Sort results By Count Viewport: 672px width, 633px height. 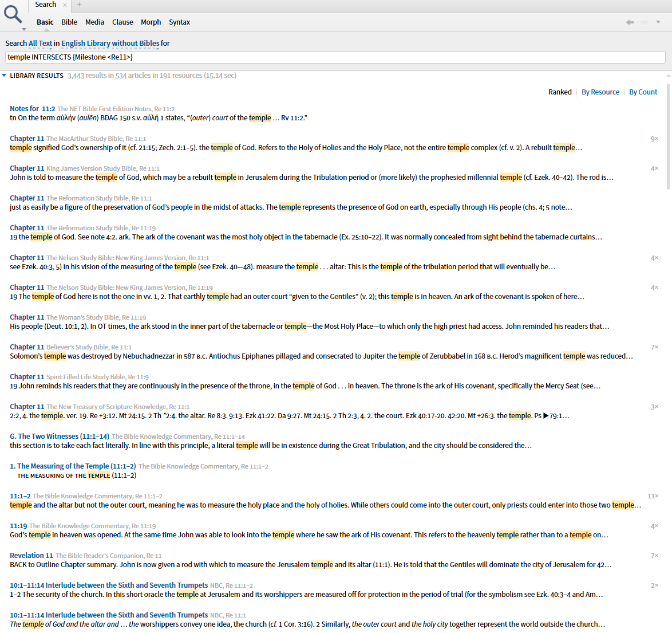click(643, 92)
